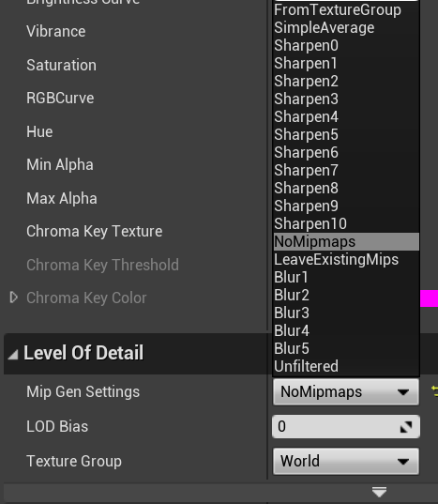Click the LOD Bias spinner drag icon
Image resolution: width=438 pixels, height=504 pixels.
coord(406,427)
